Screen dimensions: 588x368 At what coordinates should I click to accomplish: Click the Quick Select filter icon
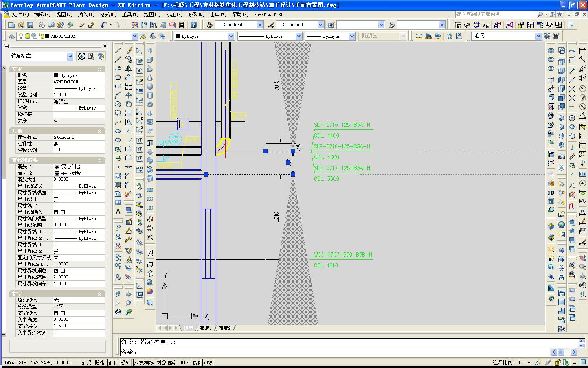[x=101, y=57]
